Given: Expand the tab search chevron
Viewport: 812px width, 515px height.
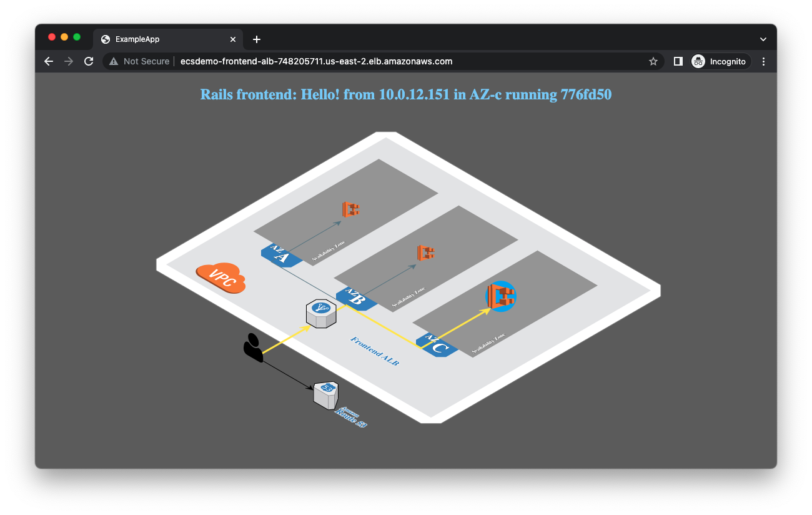Looking at the screenshot, I should pos(763,39).
